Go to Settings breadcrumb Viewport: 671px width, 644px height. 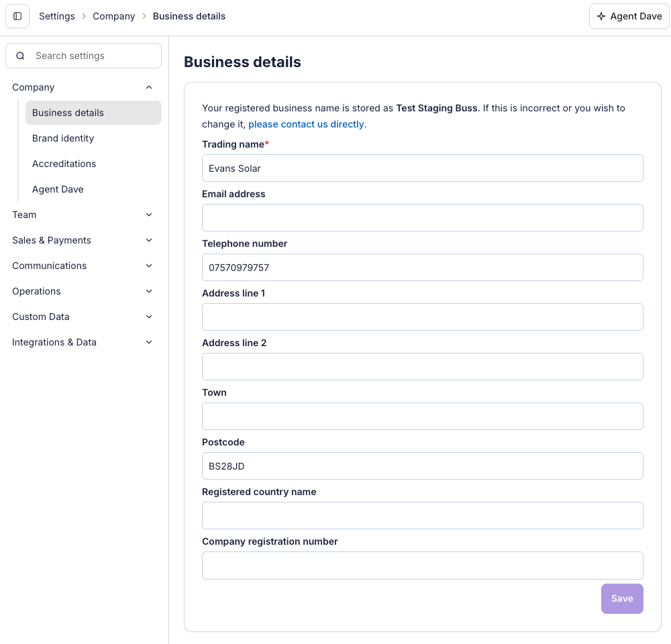point(57,16)
